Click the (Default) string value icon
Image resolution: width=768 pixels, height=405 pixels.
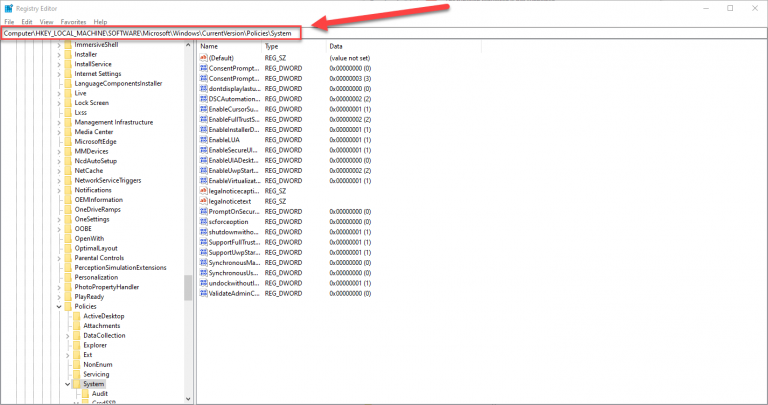click(x=204, y=58)
